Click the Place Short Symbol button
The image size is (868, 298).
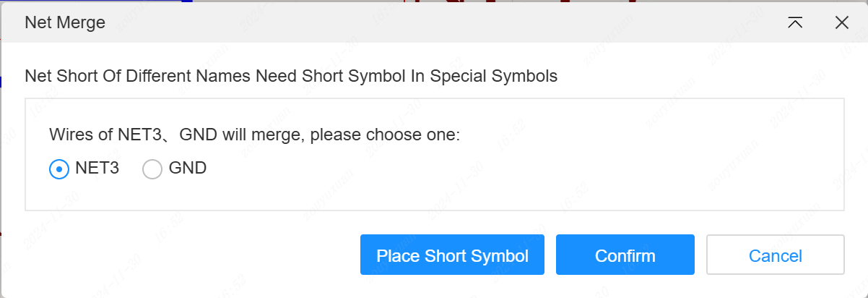click(x=452, y=255)
